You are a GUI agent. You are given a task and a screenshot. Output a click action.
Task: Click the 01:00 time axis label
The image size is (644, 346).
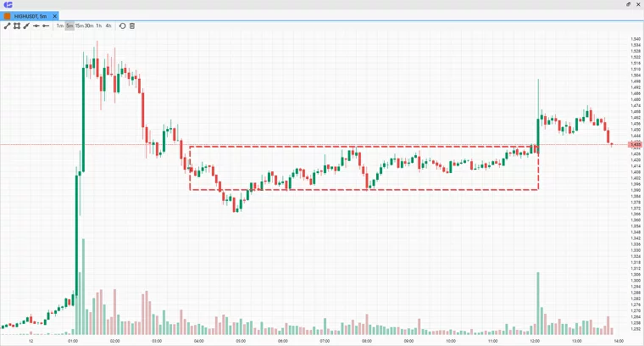[73, 341]
